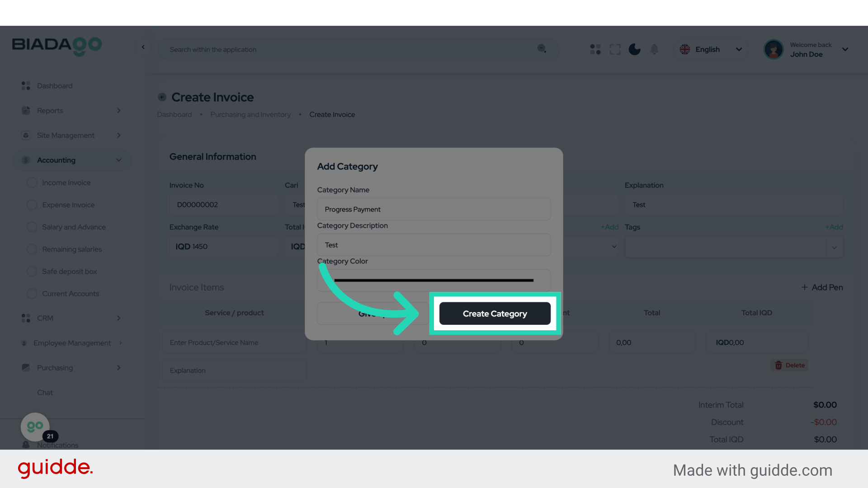Click Add Pen above the items table

[822, 287]
